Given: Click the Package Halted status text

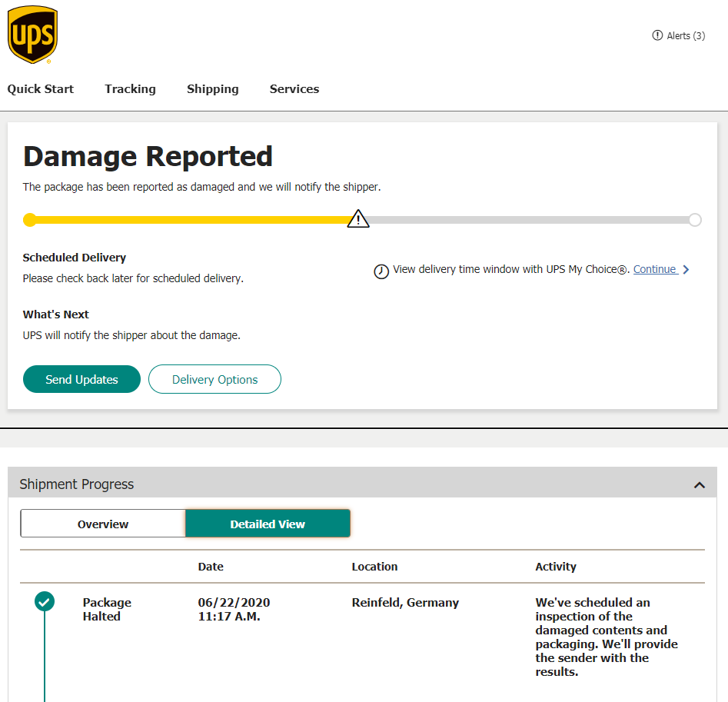Looking at the screenshot, I should pos(107,609).
